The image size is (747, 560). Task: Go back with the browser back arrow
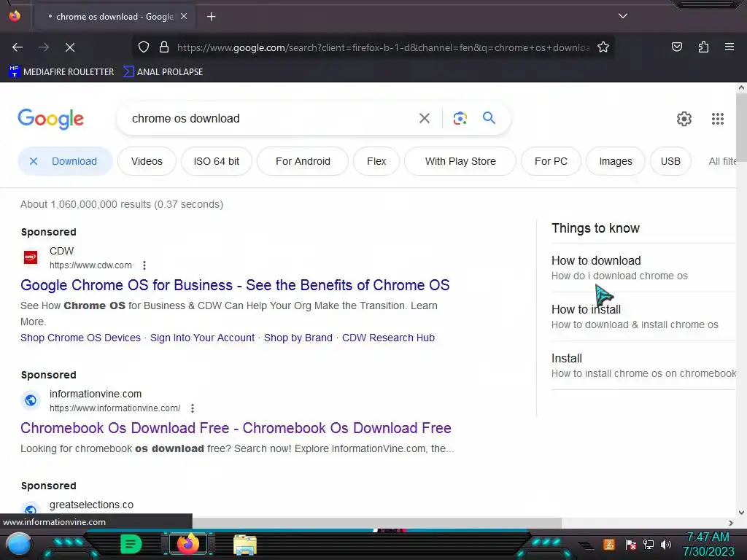(x=18, y=47)
